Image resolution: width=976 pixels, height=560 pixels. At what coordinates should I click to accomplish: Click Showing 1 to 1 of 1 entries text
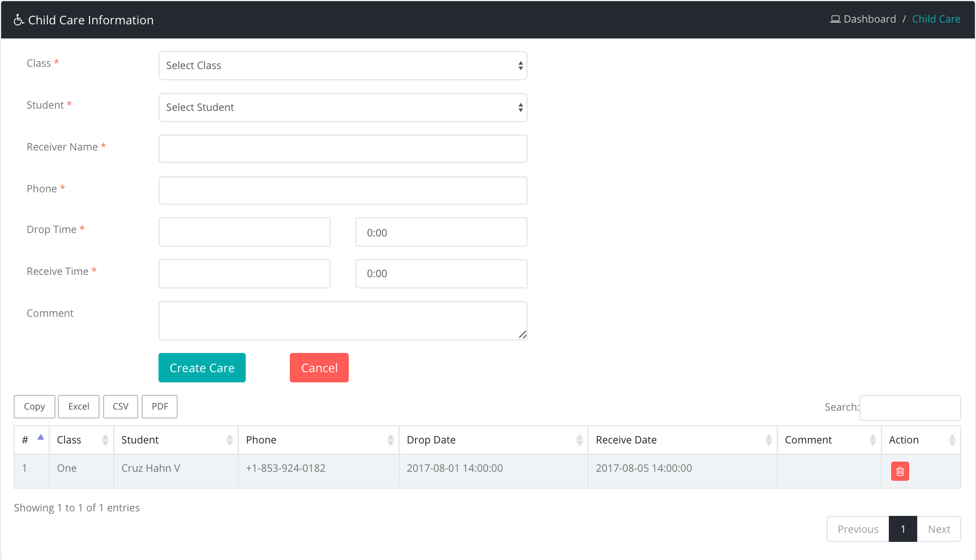tap(77, 508)
